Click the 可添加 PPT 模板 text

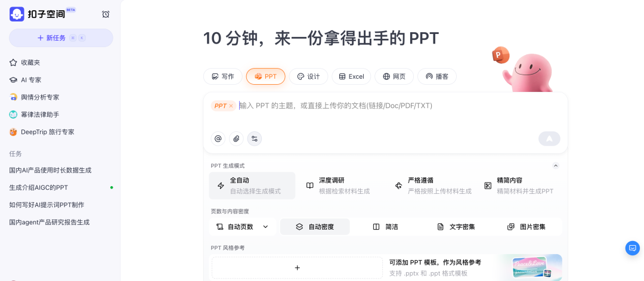[x=435, y=262]
